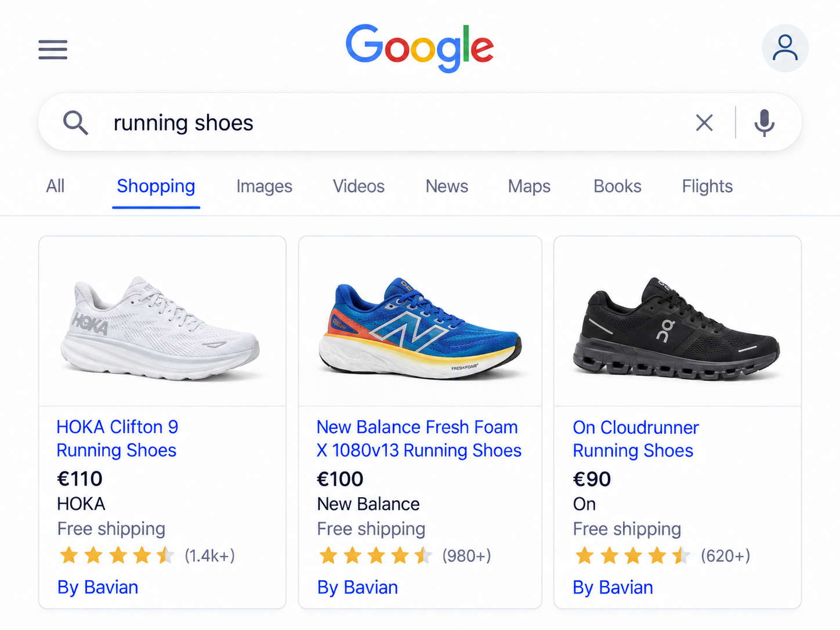Screen dimensions: 840x630
Task: Click the Google logo
Action: pos(419,48)
